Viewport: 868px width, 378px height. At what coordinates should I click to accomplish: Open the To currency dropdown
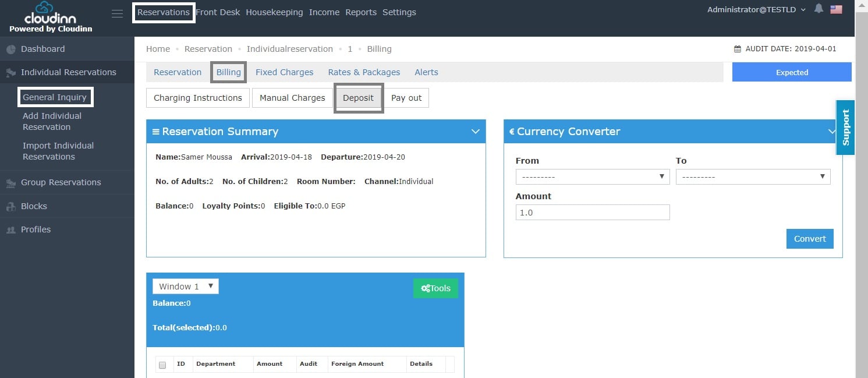pos(753,176)
